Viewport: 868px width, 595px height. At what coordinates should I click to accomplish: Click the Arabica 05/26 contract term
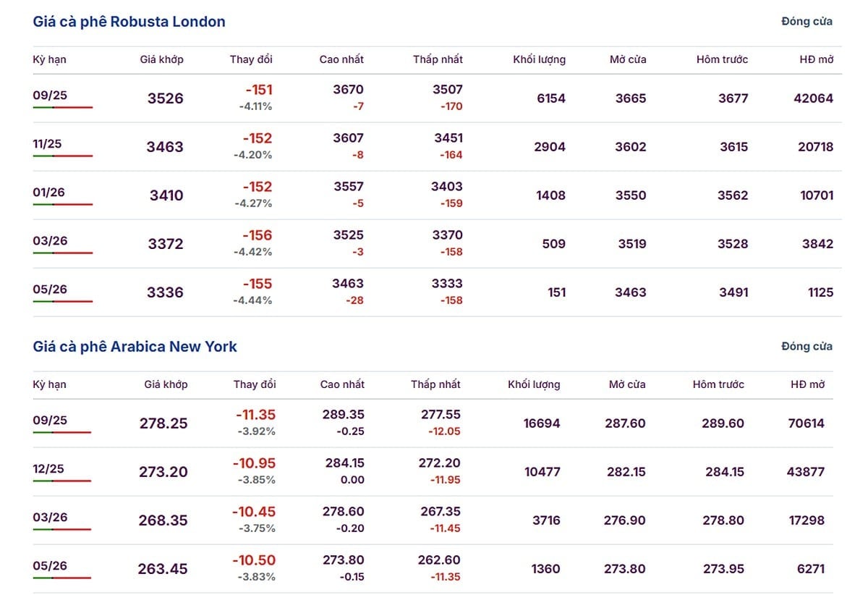(50, 566)
